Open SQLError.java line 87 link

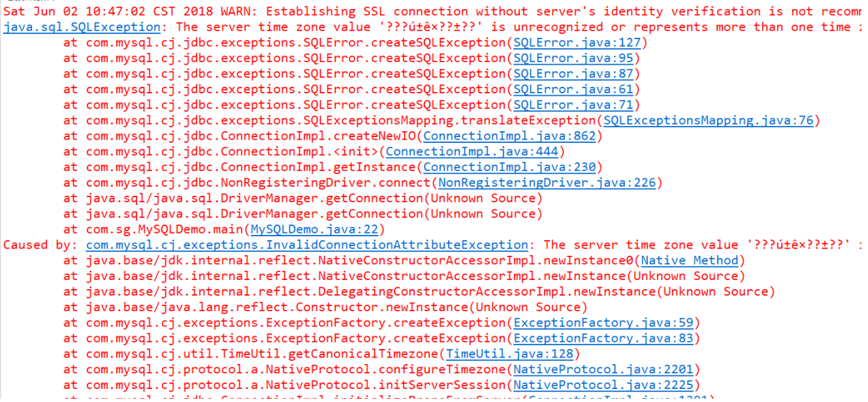pos(572,74)
